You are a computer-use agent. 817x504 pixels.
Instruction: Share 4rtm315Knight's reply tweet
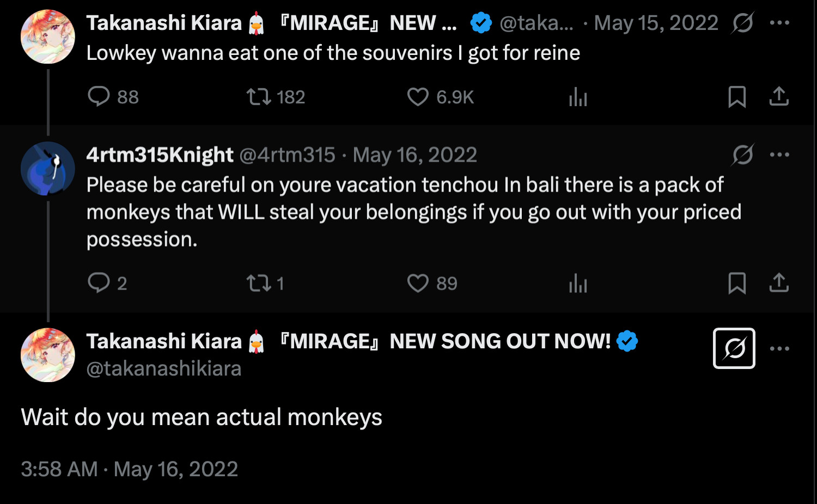(x=779, y=282)
